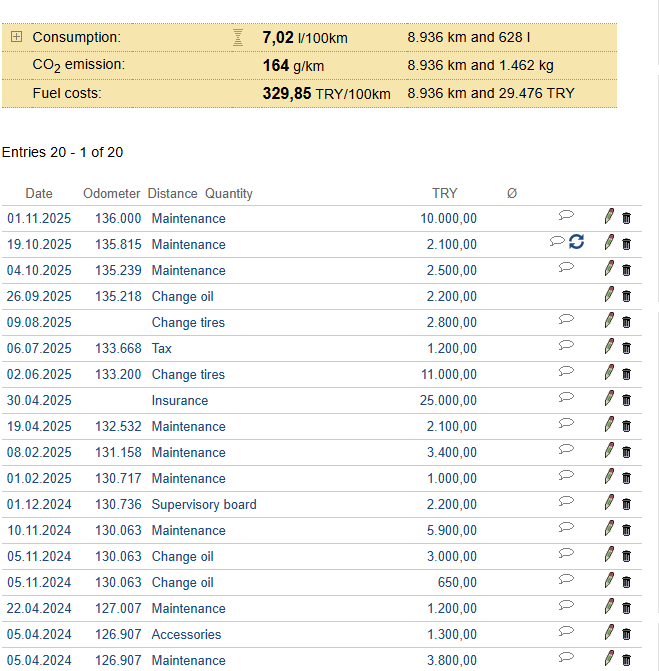
Task: Open the Accessories entry link
Action: tap(186, 634)
